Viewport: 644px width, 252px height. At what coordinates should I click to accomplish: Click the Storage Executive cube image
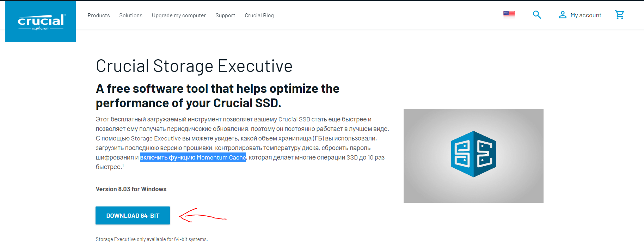473,156
